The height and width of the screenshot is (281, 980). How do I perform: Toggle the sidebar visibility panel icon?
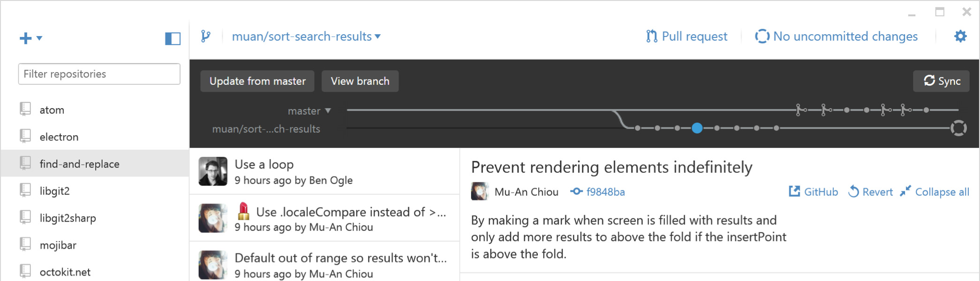(173, 39)
